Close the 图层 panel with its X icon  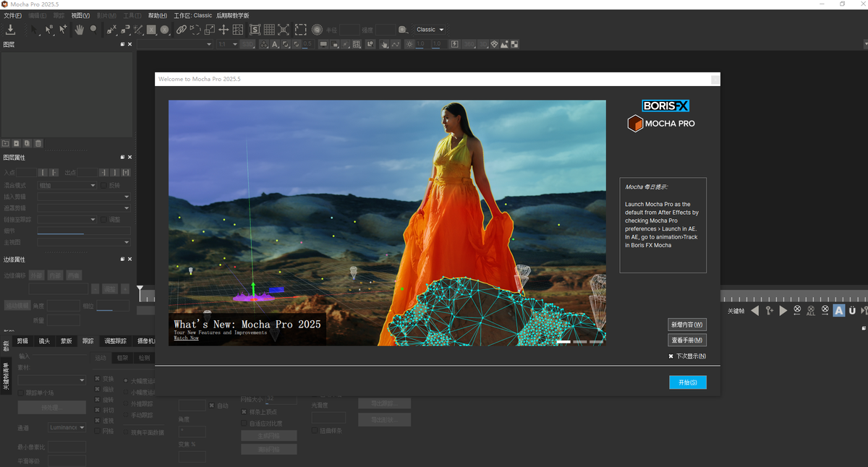(130, 44)
